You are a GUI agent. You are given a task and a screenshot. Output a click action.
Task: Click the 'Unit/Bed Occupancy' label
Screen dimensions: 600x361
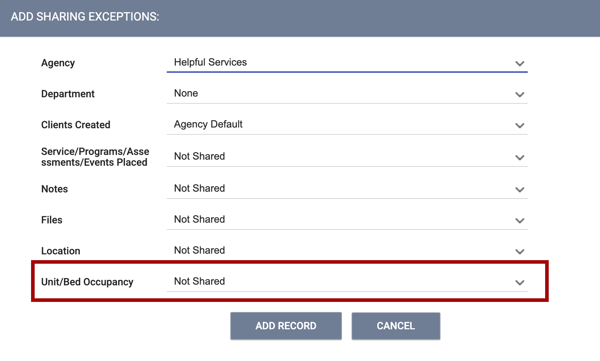[x=87, y=282]
